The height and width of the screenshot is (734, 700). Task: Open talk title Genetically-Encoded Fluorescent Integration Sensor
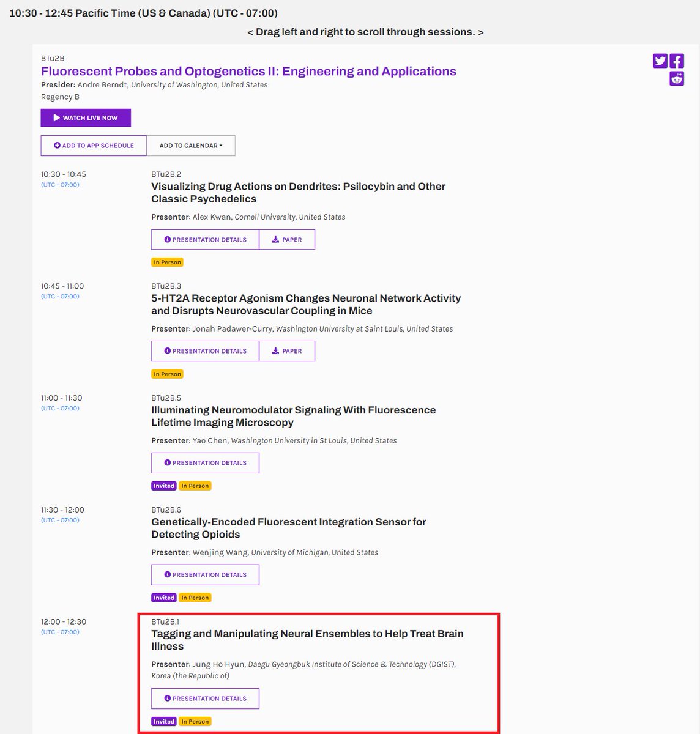coord(289,528)
